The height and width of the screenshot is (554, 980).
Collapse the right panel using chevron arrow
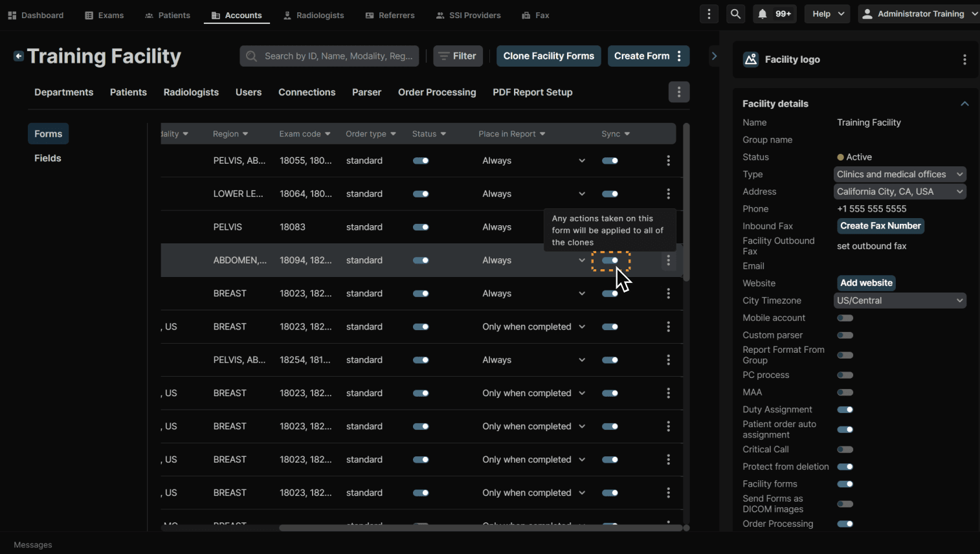(x=714, y=56)
